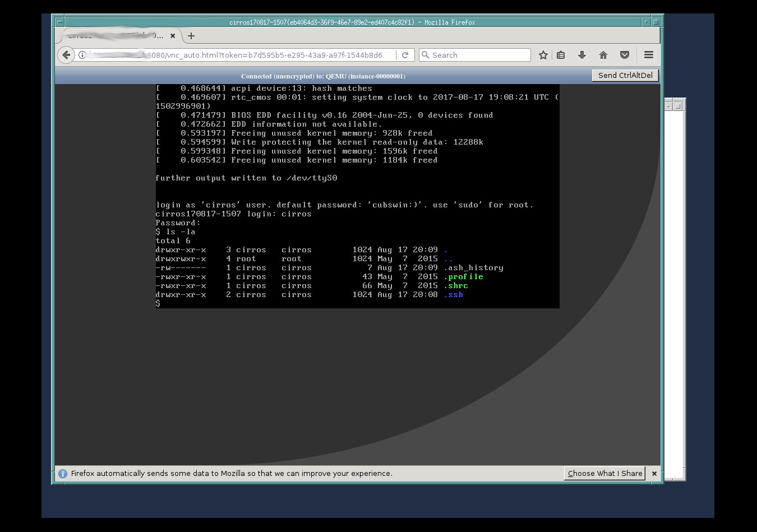757x532 pixels.
Task: Click the page reload icon
Action: (x=405, y=55)
